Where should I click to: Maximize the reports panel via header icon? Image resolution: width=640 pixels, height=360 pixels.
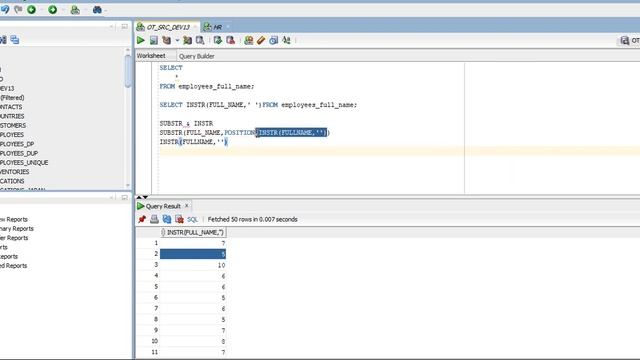[124, 197]
